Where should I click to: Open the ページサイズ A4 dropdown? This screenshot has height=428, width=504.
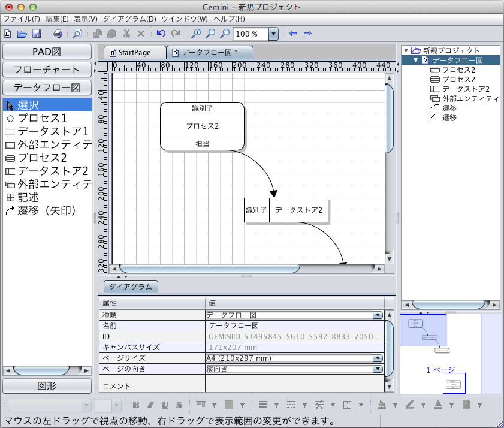tap(378, 358)
